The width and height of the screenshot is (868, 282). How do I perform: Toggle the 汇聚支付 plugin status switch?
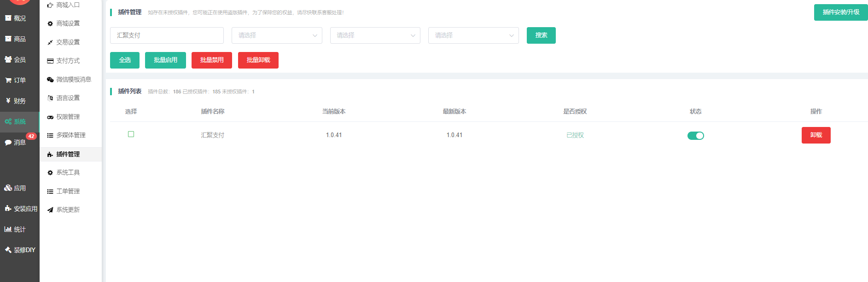[x=695, y=136]
